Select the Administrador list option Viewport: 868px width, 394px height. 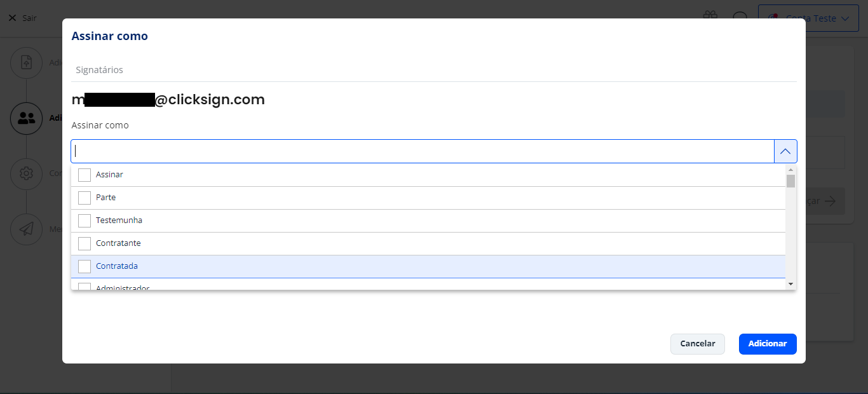[428, 285]
